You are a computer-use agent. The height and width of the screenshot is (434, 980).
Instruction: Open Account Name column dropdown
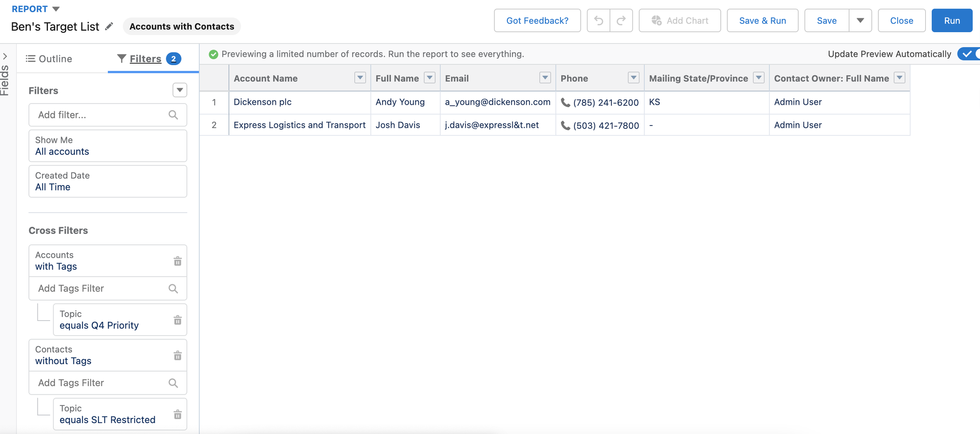pyautogui.click(x=360, y=78)
